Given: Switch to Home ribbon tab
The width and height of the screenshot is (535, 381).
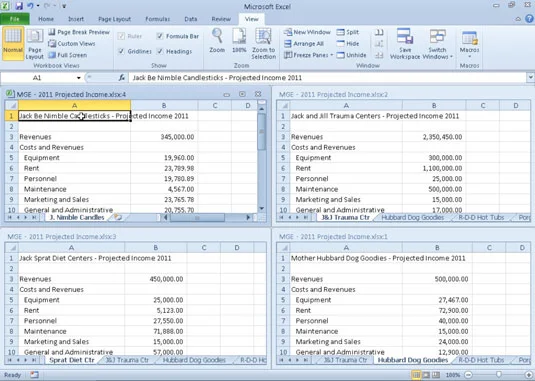Looking at the screenshot, I should coord(46,19).
